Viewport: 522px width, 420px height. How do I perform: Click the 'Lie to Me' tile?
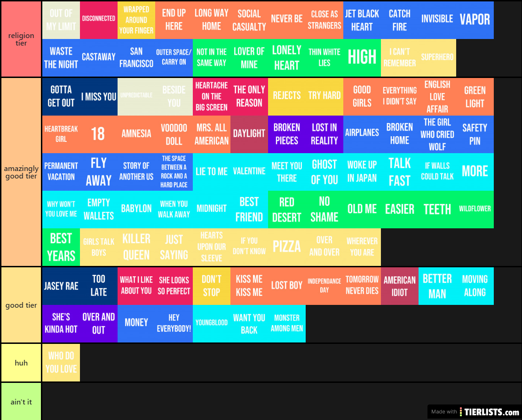pyautogui.click(x=212, y=172)
